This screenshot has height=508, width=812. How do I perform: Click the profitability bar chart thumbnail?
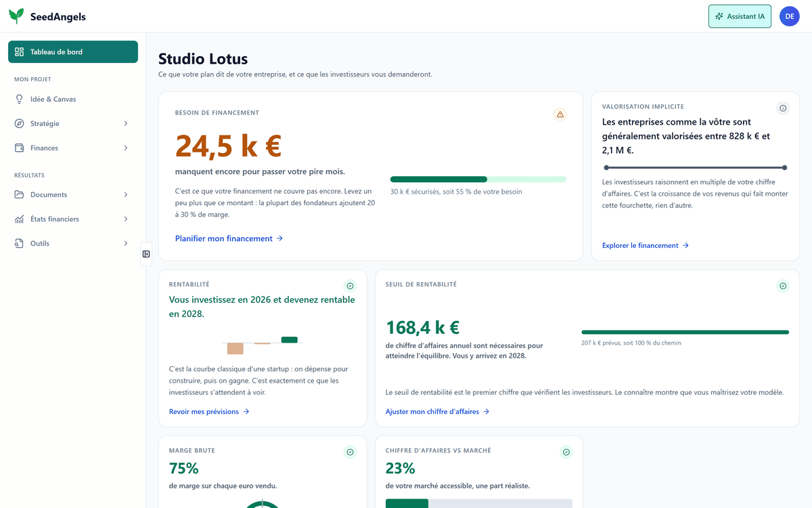[x=263, y=345]
